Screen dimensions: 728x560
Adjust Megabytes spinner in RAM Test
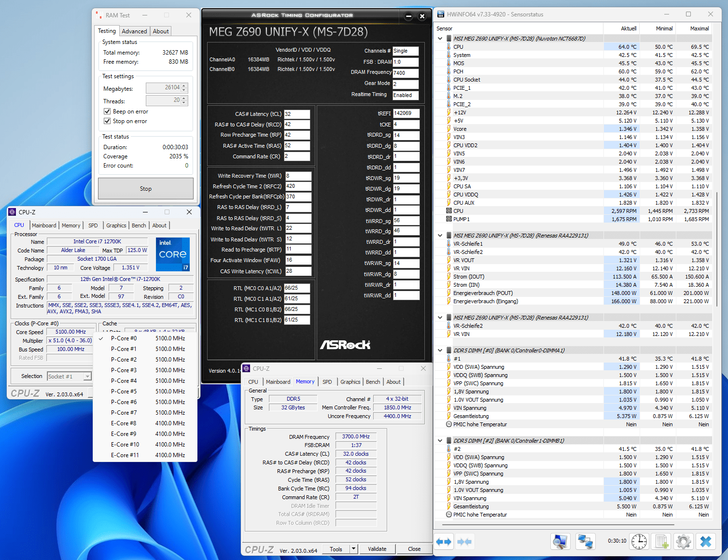[x=184, y=88]
